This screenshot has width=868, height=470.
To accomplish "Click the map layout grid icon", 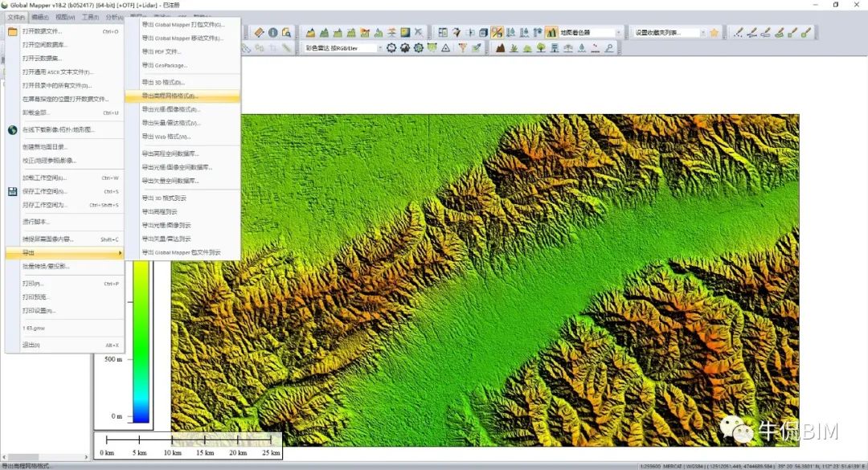I will pyautogui.click(x=443, y=33).
